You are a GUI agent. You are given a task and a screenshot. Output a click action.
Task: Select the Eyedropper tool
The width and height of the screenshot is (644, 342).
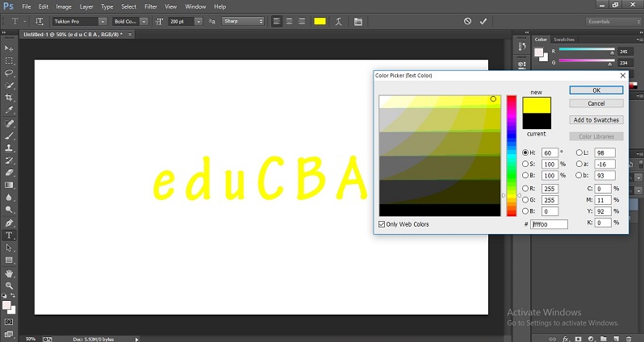pyautogui.click(x=9, y=110)
